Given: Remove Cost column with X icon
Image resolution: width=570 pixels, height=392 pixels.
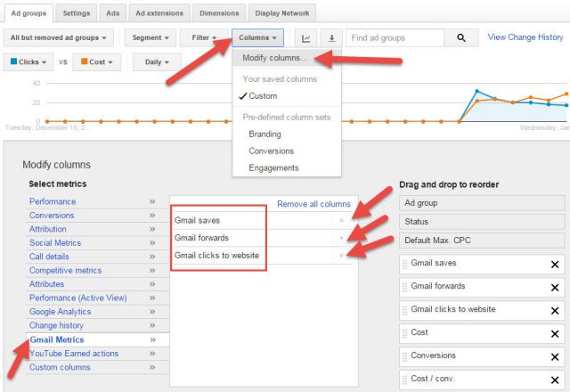Looking at the screenshot, I should 555,332.
